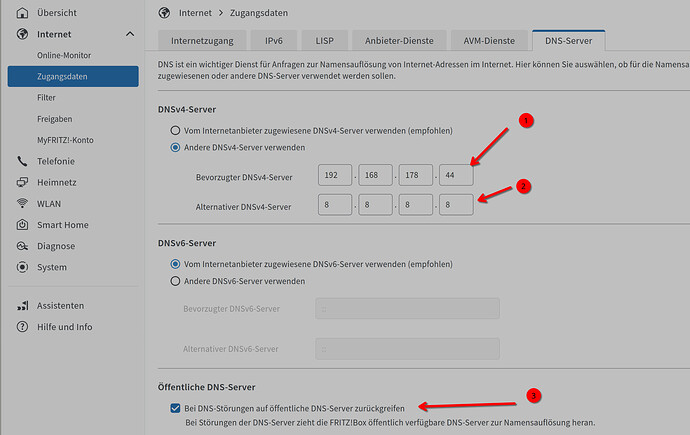Click preferred DNSv4 second octet field 168

(375, 175)
